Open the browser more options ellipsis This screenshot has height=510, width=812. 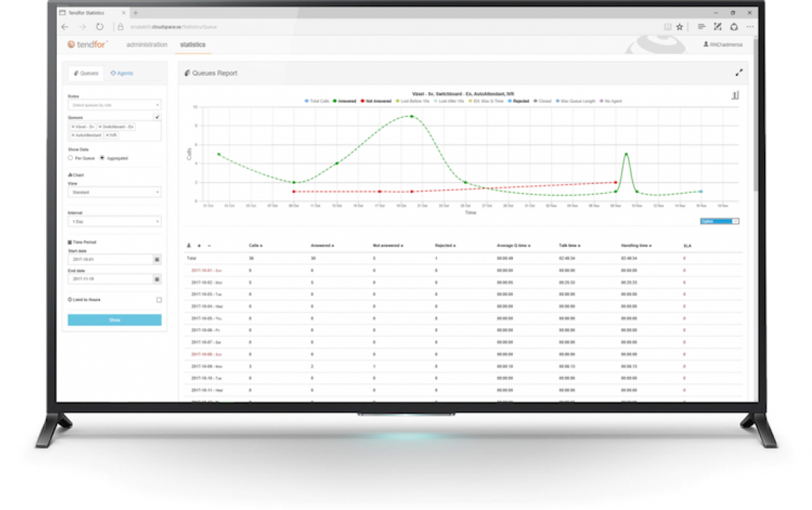pyautogui.click(x=750, y=26)
